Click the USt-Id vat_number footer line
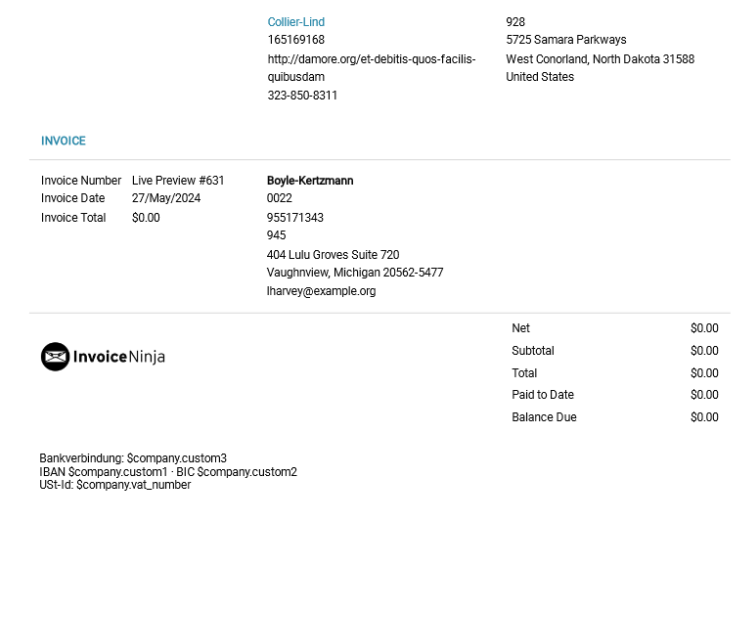 click(115, 485)
